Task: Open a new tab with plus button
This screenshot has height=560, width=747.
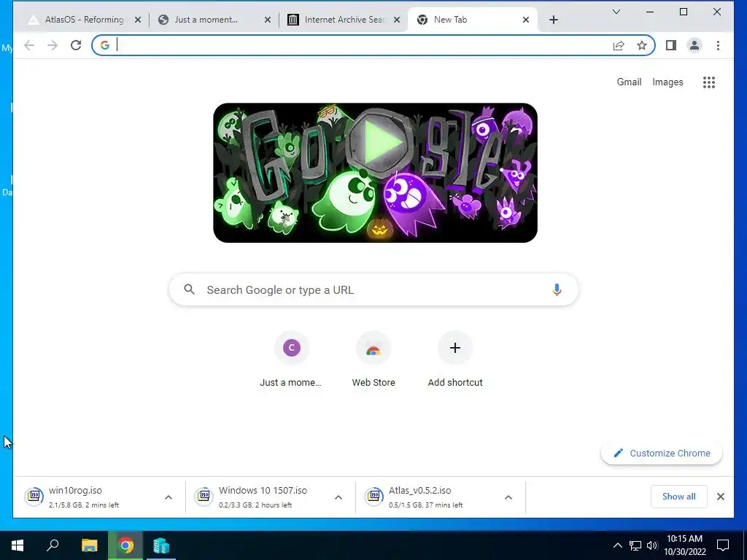Action: click(x=553, y=20)
